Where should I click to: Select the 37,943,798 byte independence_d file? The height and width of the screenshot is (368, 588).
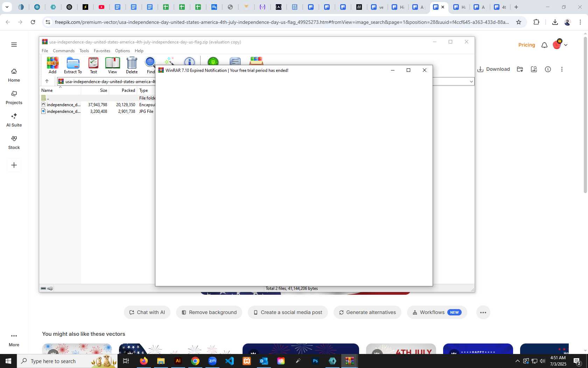[97, 105]
